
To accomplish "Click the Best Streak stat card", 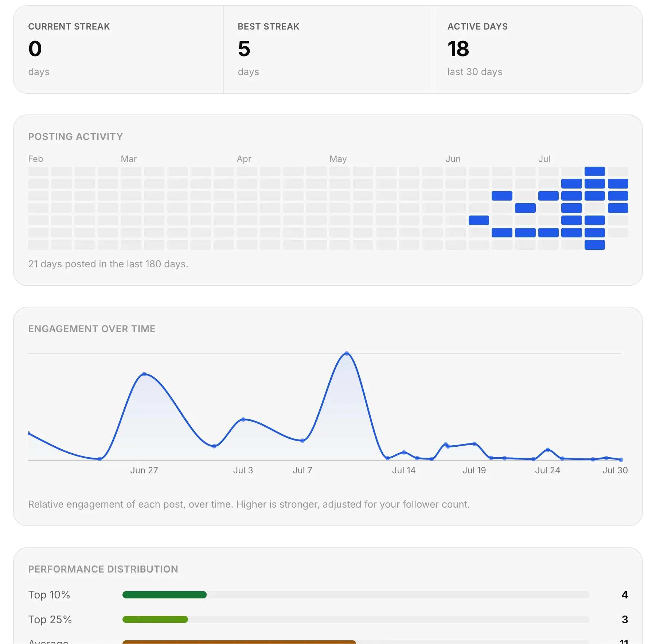I will (x=328, y=50).
